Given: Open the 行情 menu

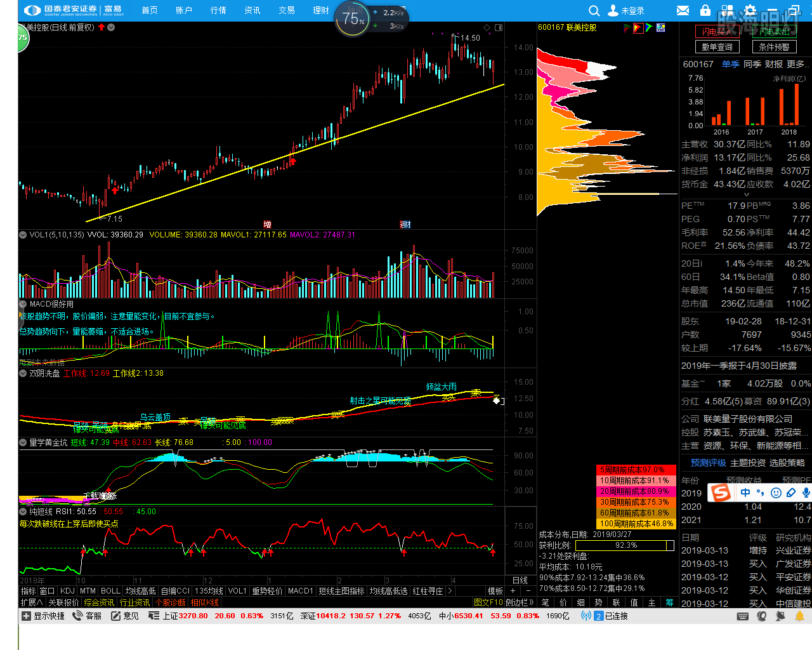Looking at the screenshot, I should coord(218,10).
